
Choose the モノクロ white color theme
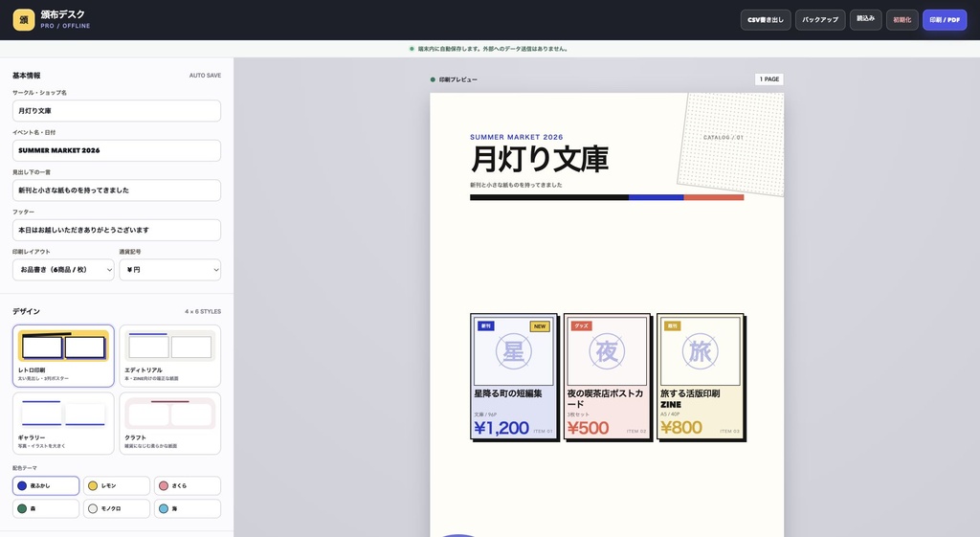click(x=116, y=508)
